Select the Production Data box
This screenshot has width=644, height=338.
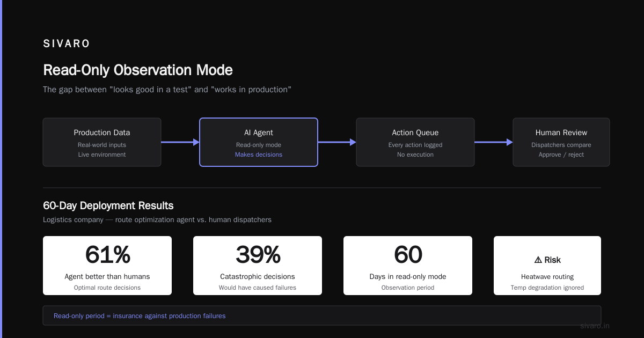click(102, 142)
